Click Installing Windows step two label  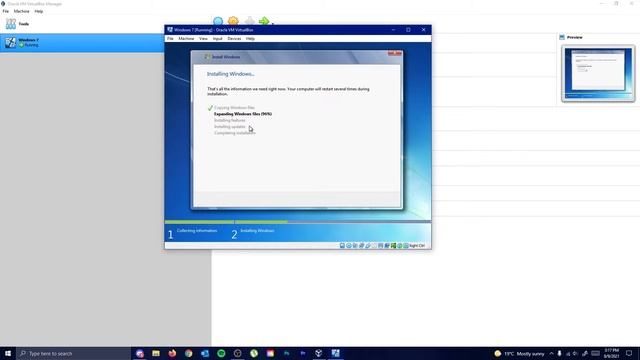(257, 231)
